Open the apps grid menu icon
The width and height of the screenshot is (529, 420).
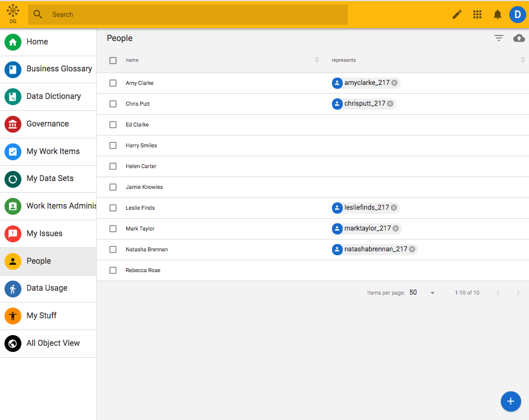pyautogui.click(x=477, y=15)
